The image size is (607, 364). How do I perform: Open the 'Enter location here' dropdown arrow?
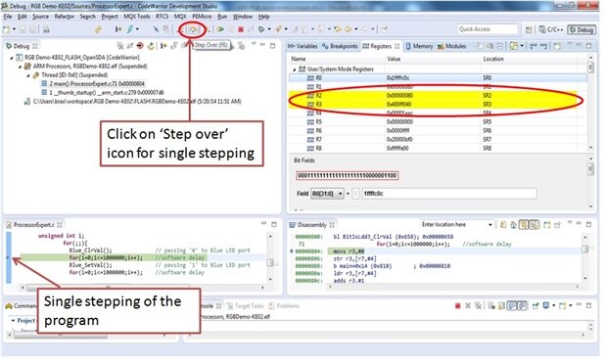pyautogui.click(x=490, y=225)
